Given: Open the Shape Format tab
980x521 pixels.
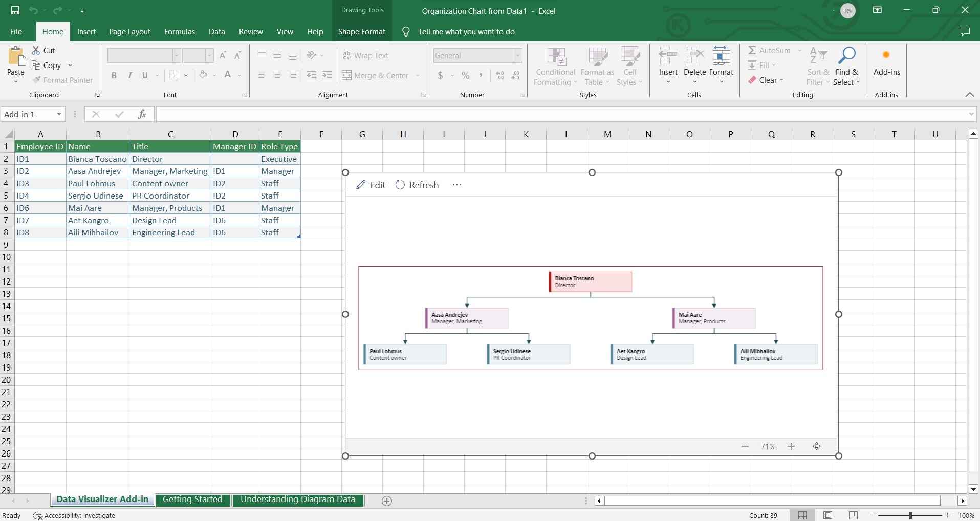Looking at the screenshot, I should click(x=362, y=32).
